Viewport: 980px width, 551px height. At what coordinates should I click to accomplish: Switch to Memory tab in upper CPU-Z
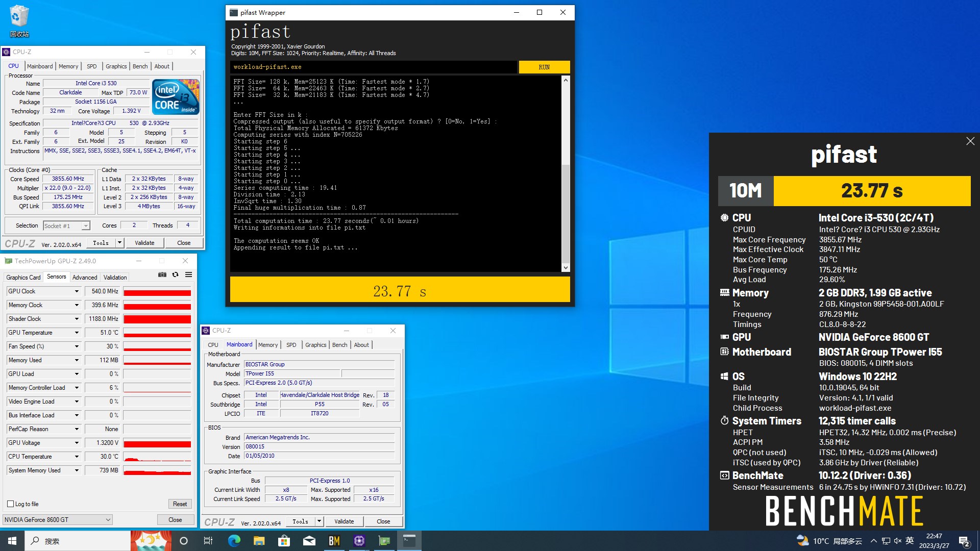(68, 66)
